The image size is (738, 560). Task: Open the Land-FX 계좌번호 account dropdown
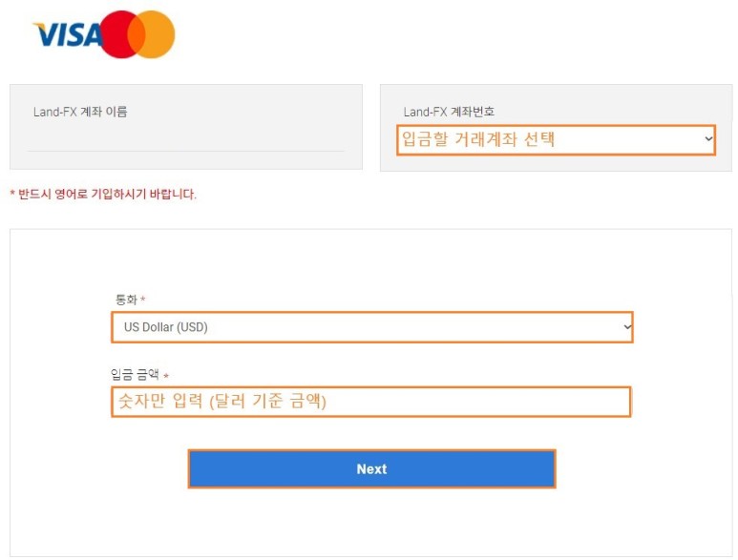pos(556,139)
